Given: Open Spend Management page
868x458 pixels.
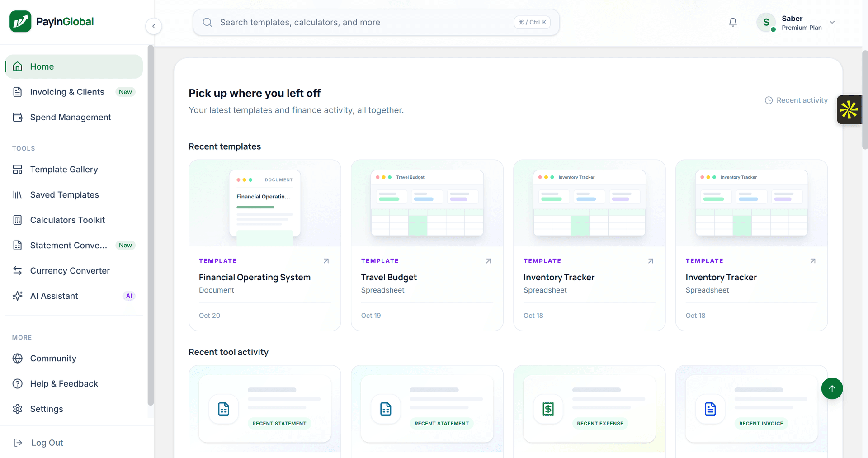Looking at the screenshot, I should point(74,117).
